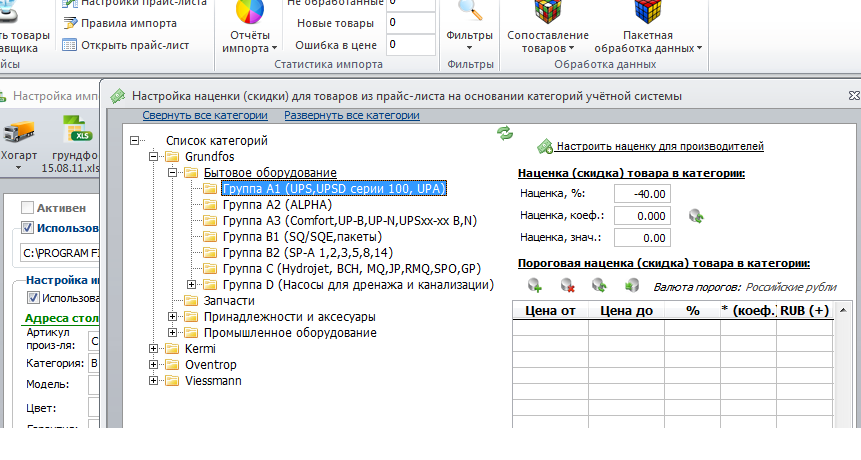
Task: Expand the Viessmann category
Action: tap(154, 380)
